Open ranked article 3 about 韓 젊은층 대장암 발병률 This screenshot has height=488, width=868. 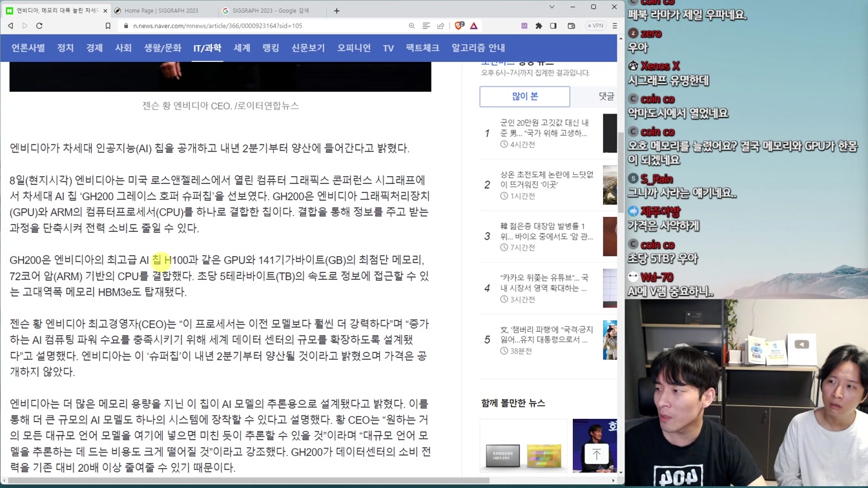[546, 231]
